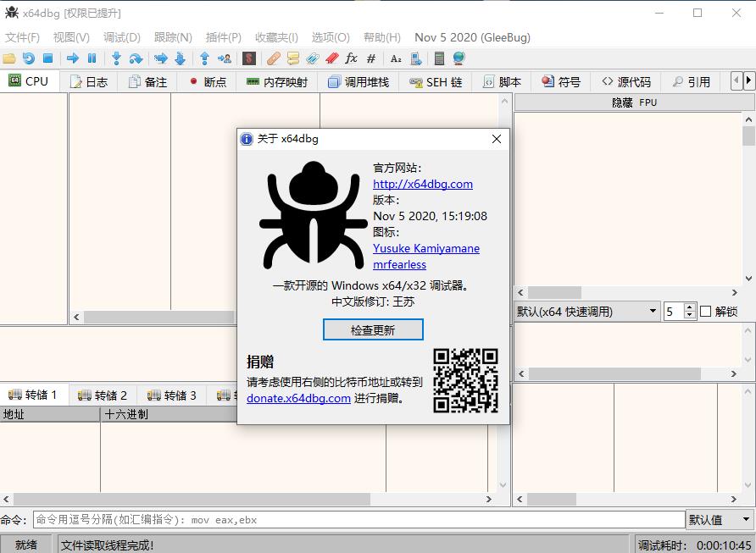Viewport: 756px width, 553px height.
Task: Open the Calculator toolbar icon
Action: [439, 58]
